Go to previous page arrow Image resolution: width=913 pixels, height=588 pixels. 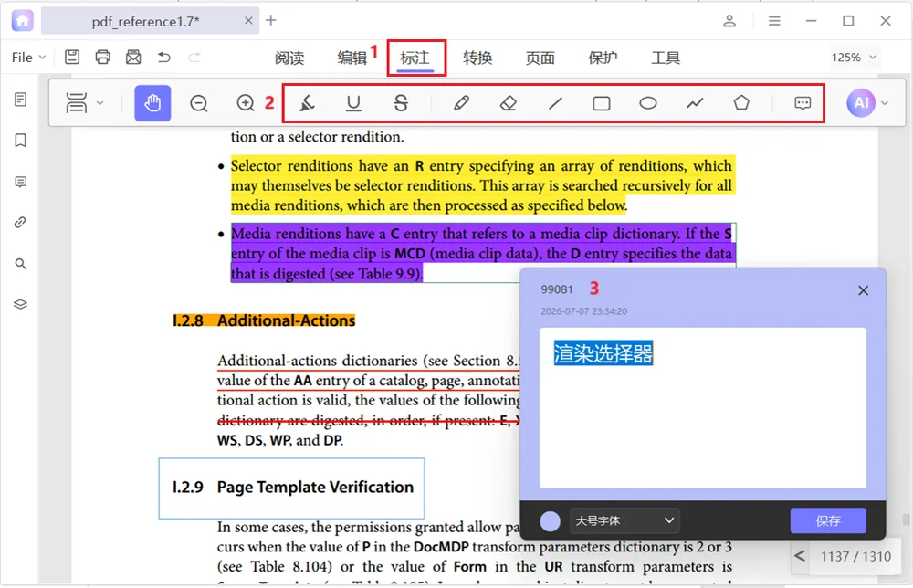coord(800,556)
